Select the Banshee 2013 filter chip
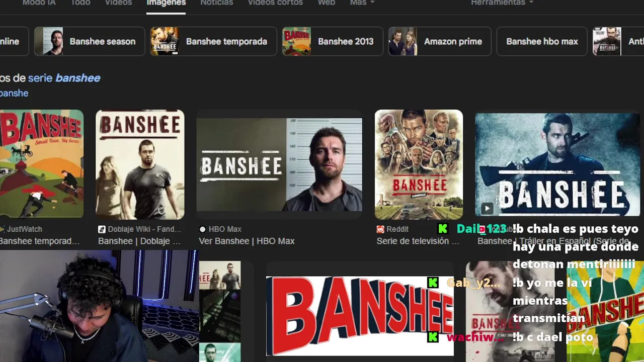 (333, 41)
